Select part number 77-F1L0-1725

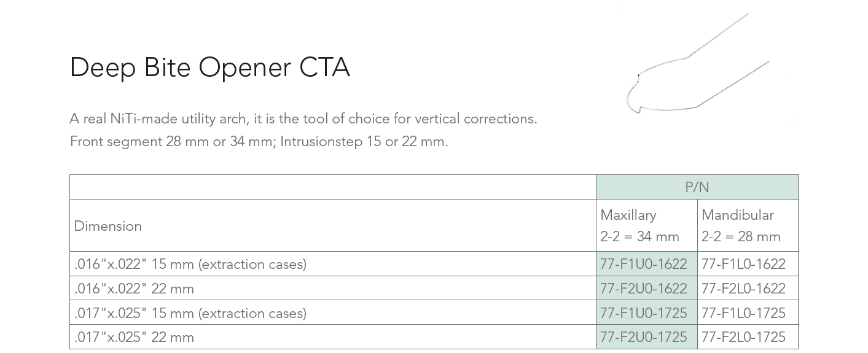pyautogui.click(x=743, y=313)
